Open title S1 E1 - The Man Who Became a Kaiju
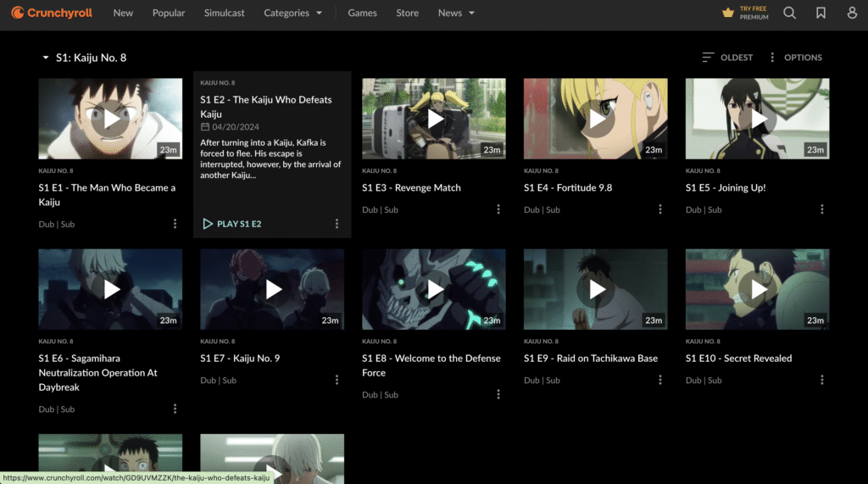The width and height of the screenshot is (868, 484). [x=107, y=195]
